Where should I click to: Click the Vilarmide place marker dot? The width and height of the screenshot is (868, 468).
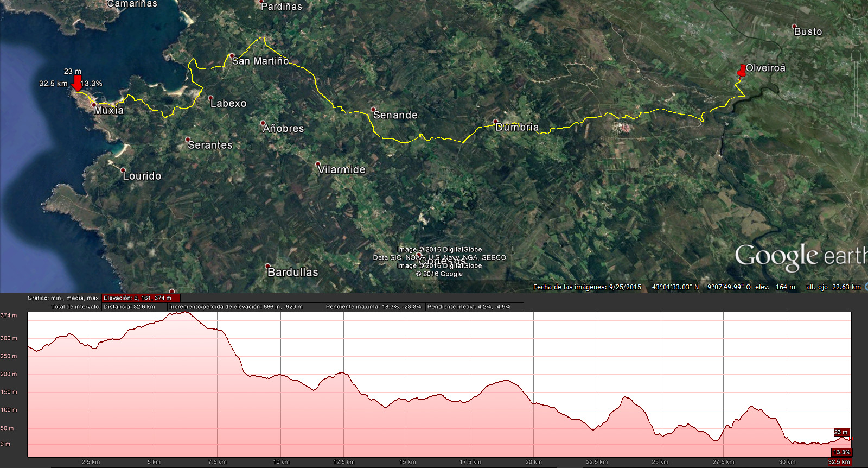click(x=318, y=164)
